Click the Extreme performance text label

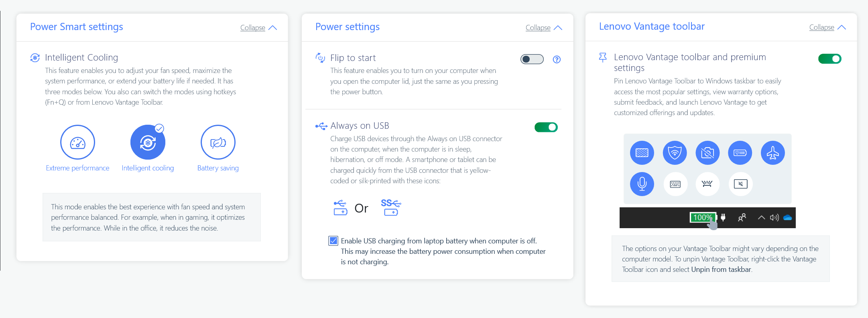pos(77,168)
